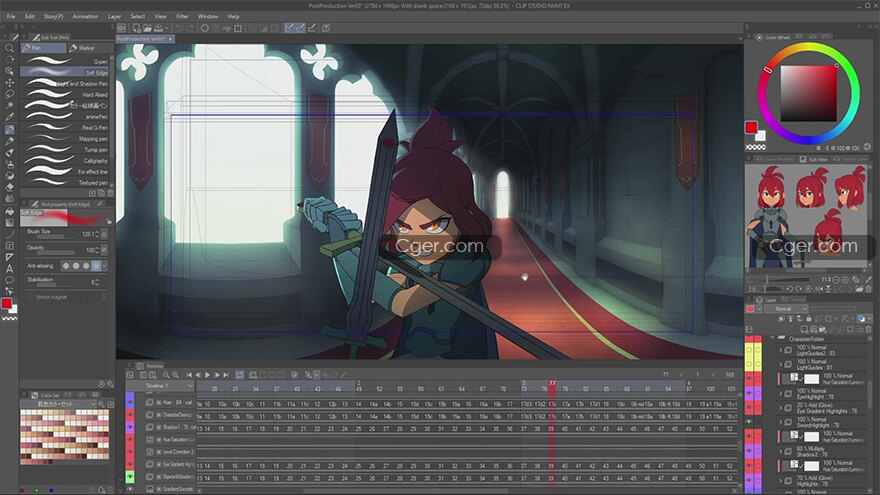The height and width of the screenshot is (495, 880).
Task: Delete sub tool with trash icon
Action: [x=110, y=193]
